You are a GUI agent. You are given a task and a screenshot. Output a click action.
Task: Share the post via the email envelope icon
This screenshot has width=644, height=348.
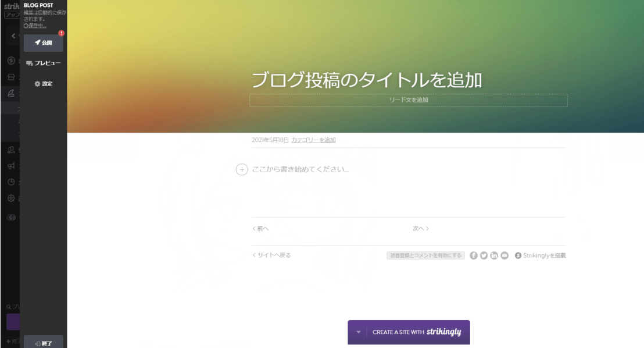tap(505, 255)
